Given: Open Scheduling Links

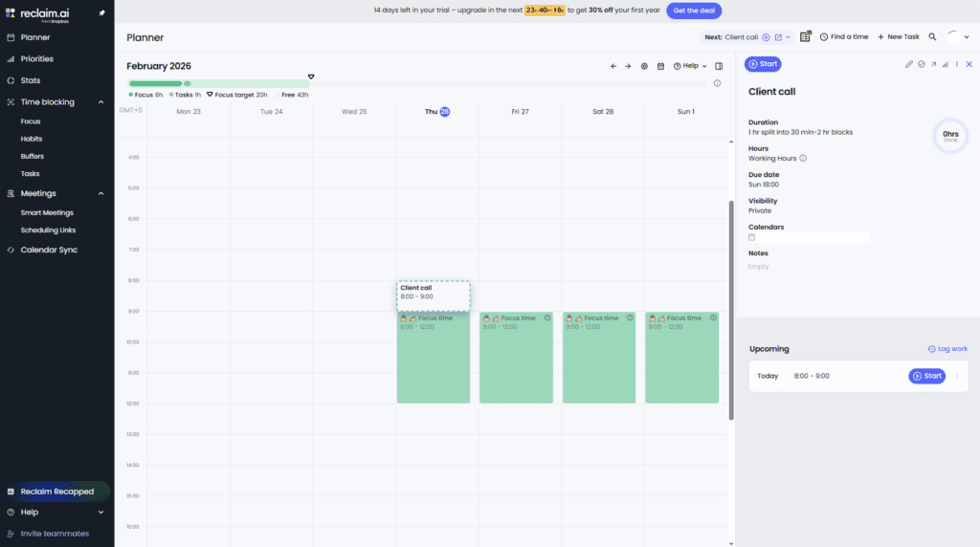Looking at the screenshot, I should click(x=48, y=230).
